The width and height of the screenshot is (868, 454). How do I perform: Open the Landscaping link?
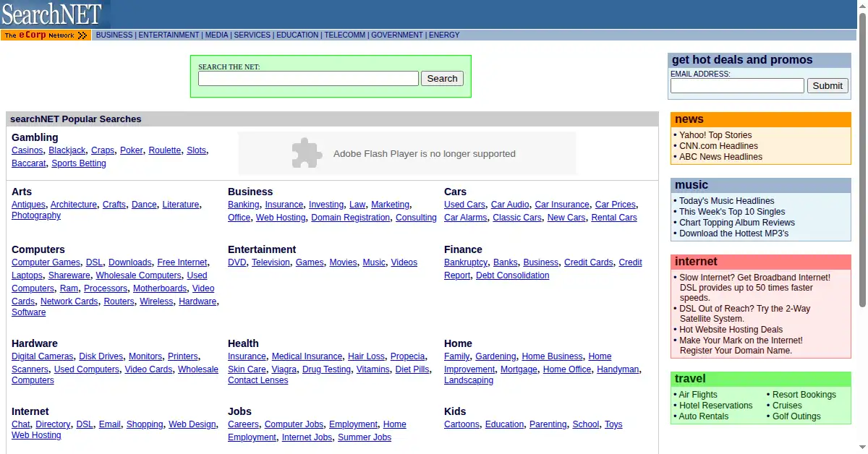(x=469, y=380)
